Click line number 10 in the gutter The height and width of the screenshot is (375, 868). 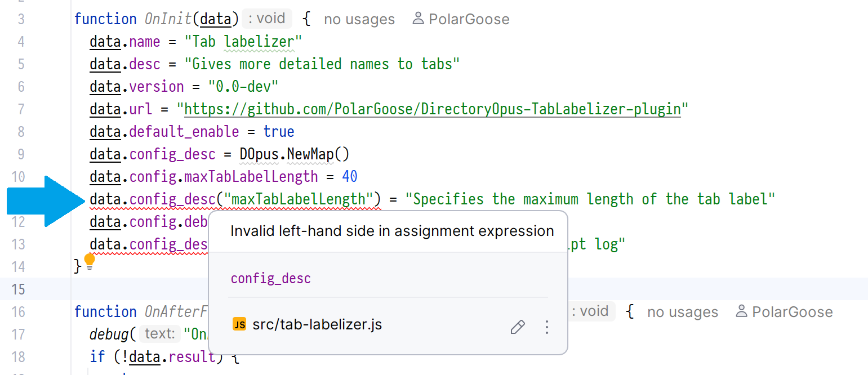[19, 177]
